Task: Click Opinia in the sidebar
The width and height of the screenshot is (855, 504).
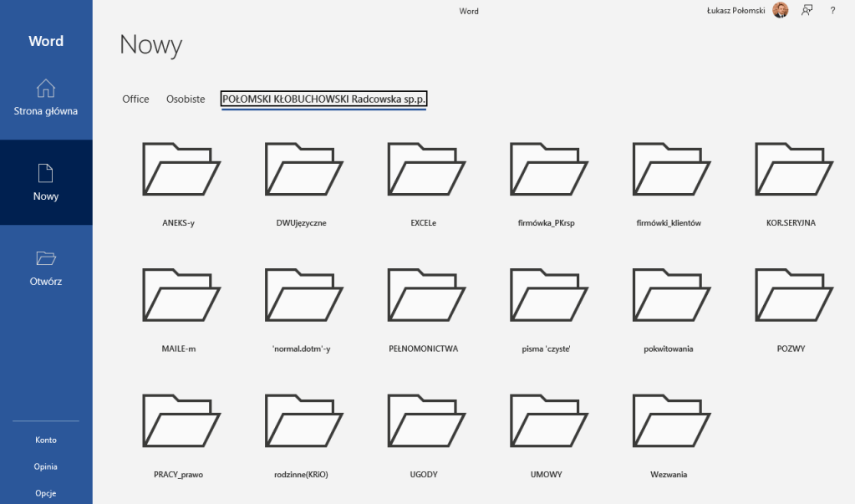Action: click(46, 466)
